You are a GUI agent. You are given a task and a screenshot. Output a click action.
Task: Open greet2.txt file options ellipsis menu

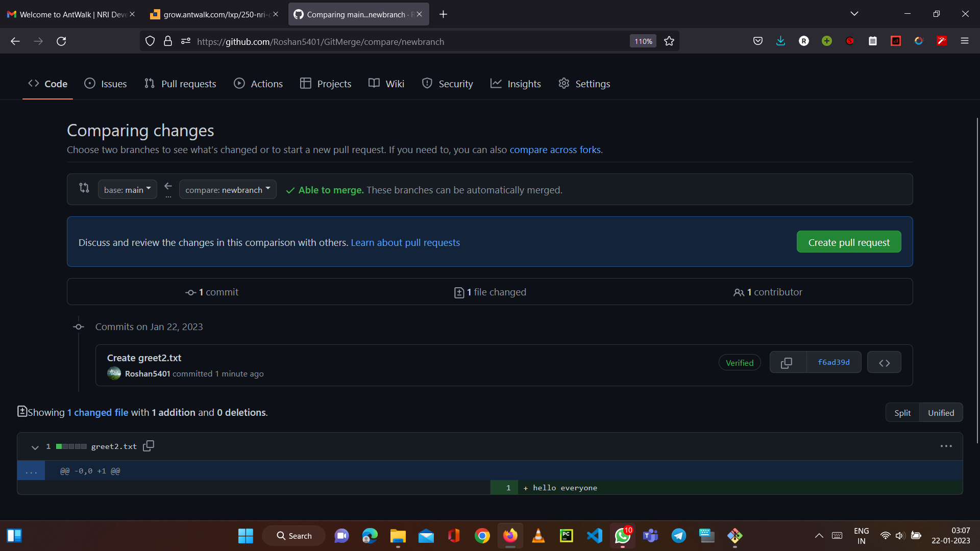pyautogui.click(x=946, y=446)
